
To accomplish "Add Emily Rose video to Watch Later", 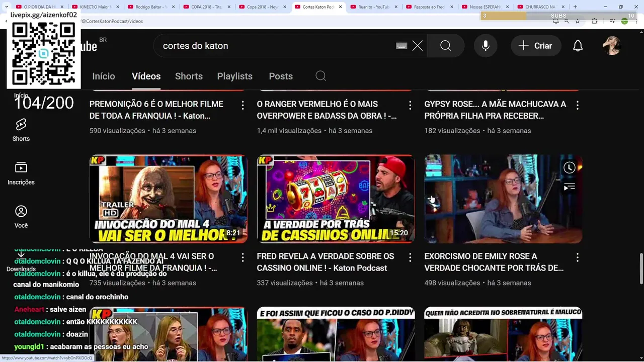I will pyautogui.click(x=570, y=168).
